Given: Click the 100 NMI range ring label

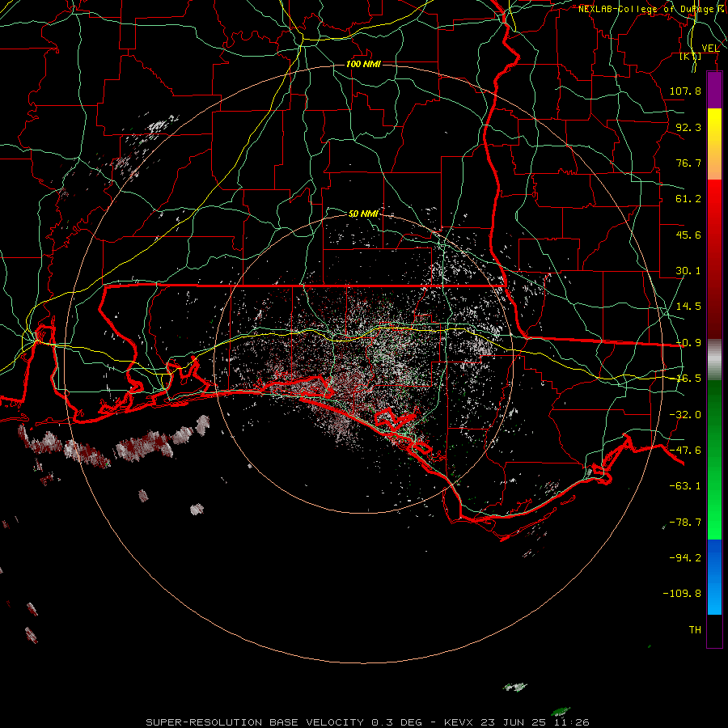Looking at the screenshot, I should 363,64.
